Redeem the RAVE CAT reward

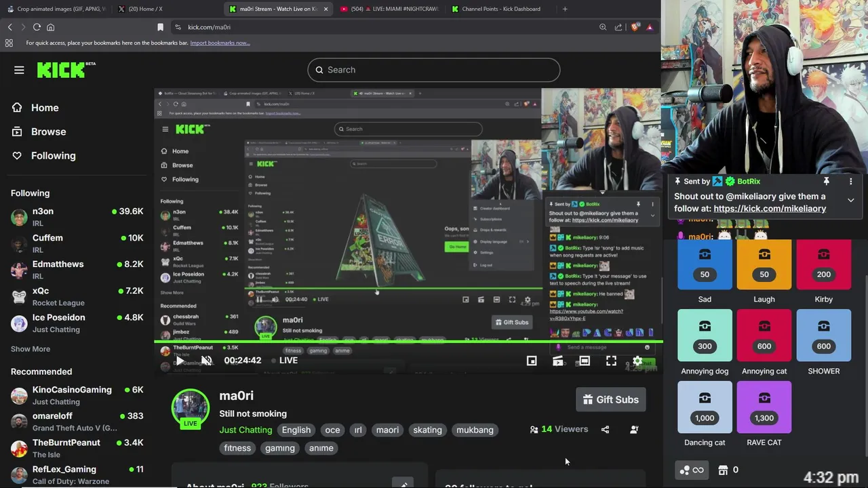pyautogui.click(x=764, y=407)
